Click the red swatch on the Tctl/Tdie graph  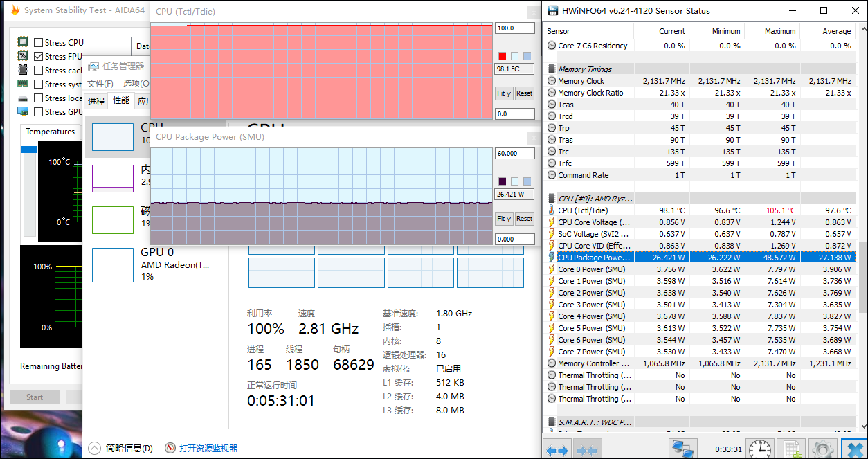click(x=503, y=56)
